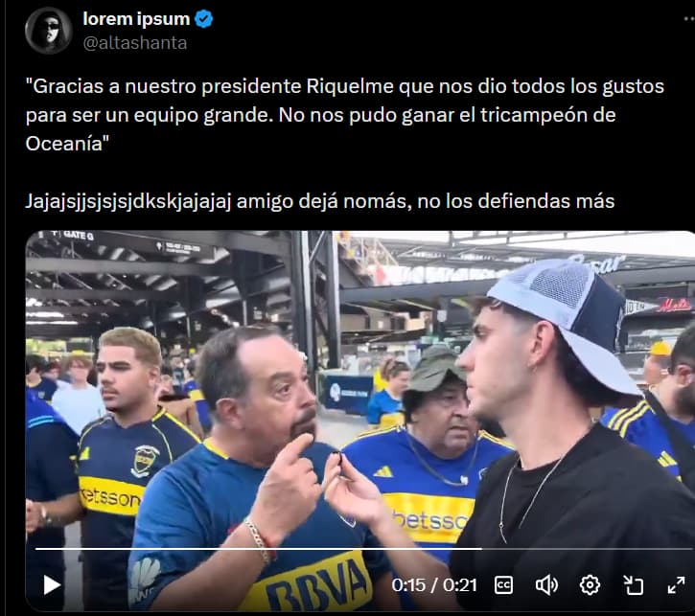Viewport: 695px width, 616px height.
Task: Click the 'Jajajsjjsjsjs' line of the tweet
Action: (x=319, y=201)
